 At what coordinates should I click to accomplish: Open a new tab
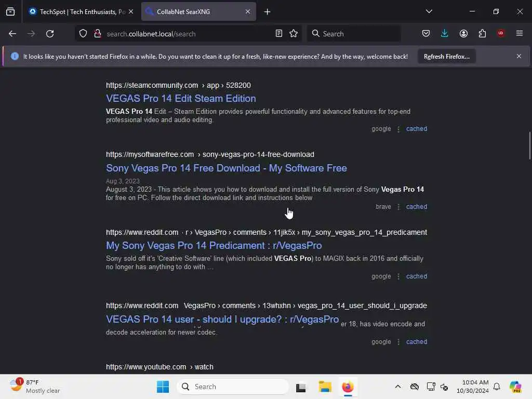coord(268,12)
